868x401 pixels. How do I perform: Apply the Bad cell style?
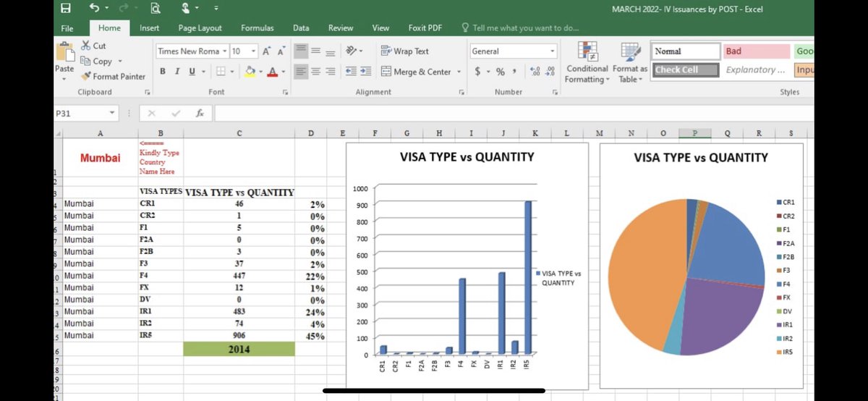pos(756,51)
